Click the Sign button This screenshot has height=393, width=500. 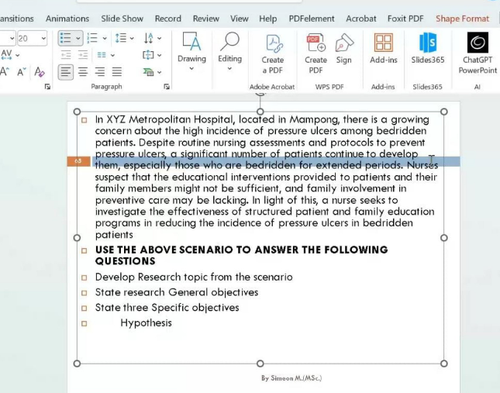[344, 49]
